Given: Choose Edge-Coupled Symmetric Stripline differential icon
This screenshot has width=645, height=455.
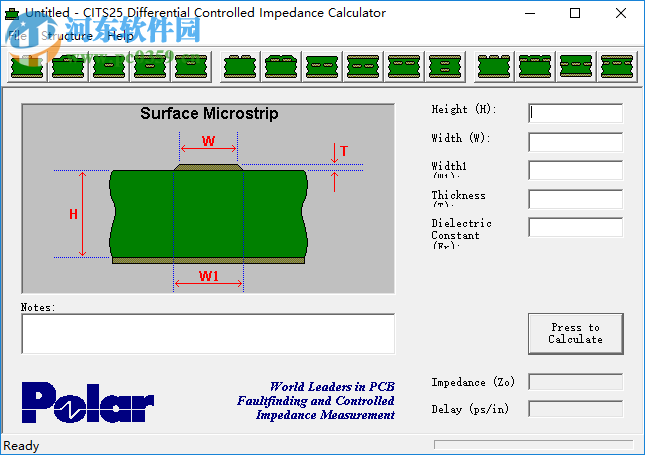Looking at the screenshot, I should (363, 67).
